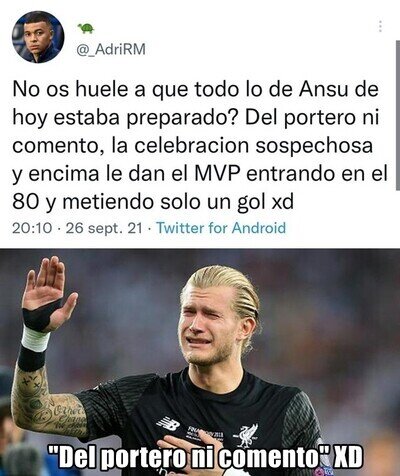This screenshot has height=476, width=400.
Task: Click the Liverpool crest on the jersey
Action: coord(246,435)
